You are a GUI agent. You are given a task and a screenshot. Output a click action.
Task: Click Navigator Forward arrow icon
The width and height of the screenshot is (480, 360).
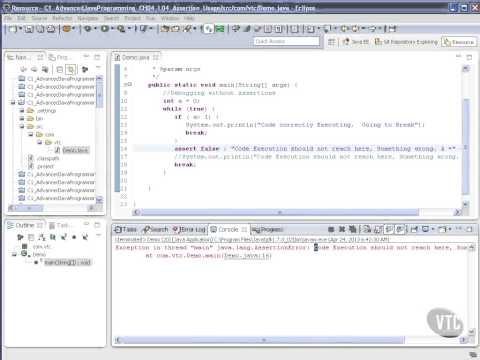(34, 69)
